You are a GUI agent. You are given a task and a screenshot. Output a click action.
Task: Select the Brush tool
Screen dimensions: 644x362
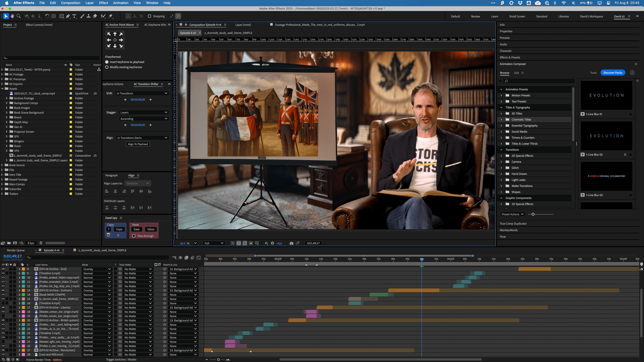point(82,16)
